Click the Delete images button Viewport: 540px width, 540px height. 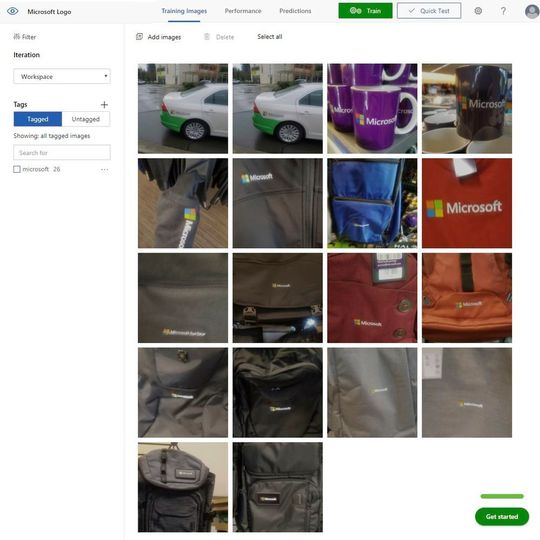[219, 37]
